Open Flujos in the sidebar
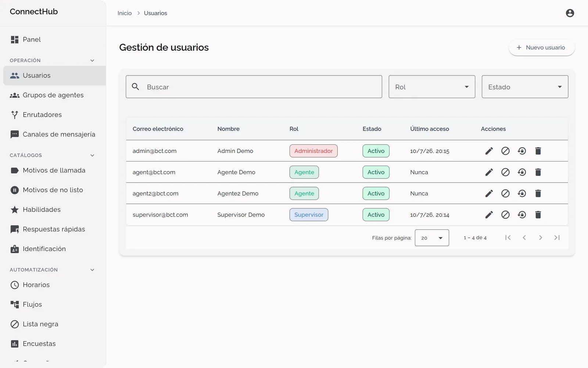Image resolution: width=588 pixels, height=368 pixels. (x=54, y=304)
